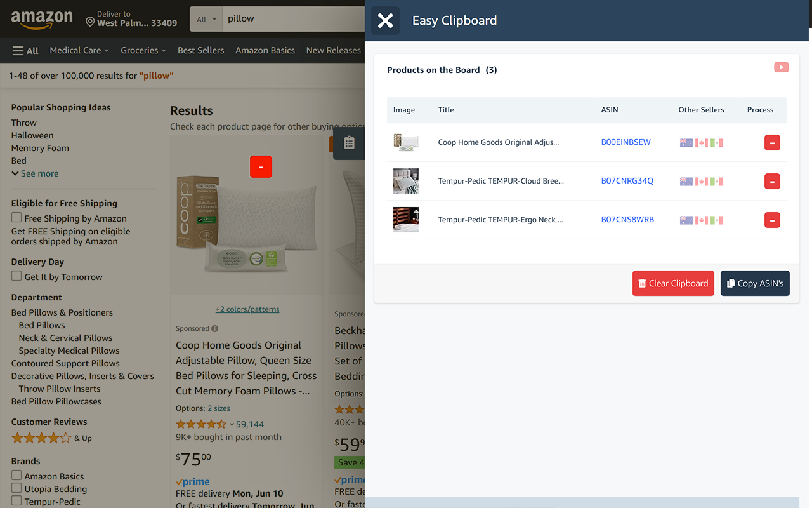Screen dimensions: 812x508
Task: Click the TEMPUR-Ergo Neck thumbnail
Action: click(x=406, y=220)
